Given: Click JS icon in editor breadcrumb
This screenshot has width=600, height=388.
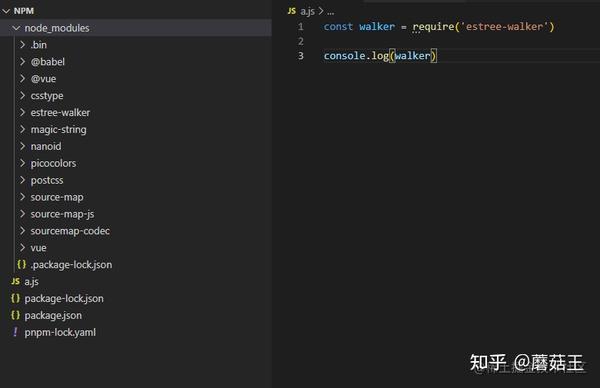Looking at the screenshot, I should (292, 11).
